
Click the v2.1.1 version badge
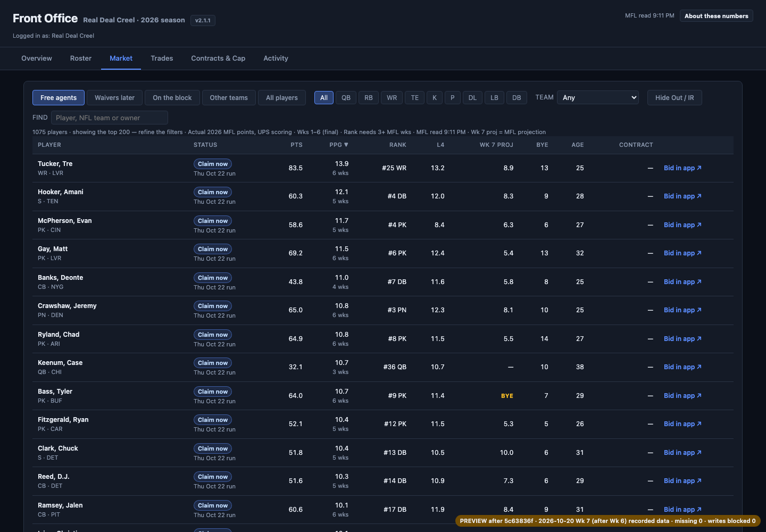point(203,21)
